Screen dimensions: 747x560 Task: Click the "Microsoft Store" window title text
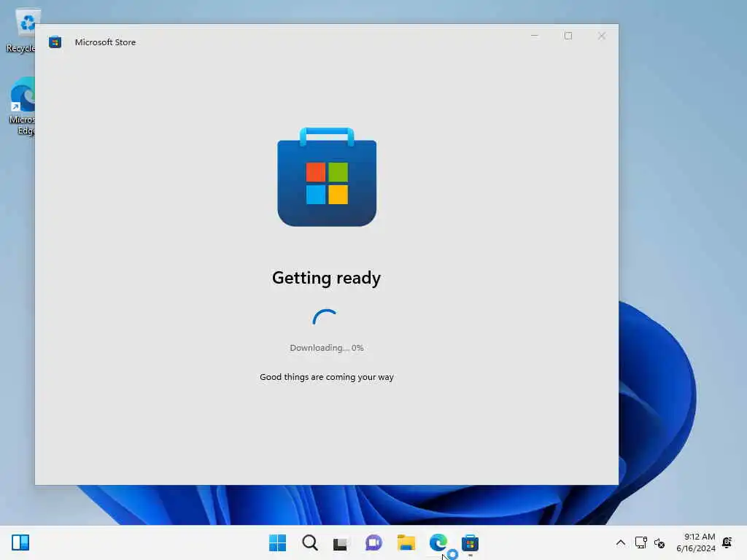(x=105, y=42)
